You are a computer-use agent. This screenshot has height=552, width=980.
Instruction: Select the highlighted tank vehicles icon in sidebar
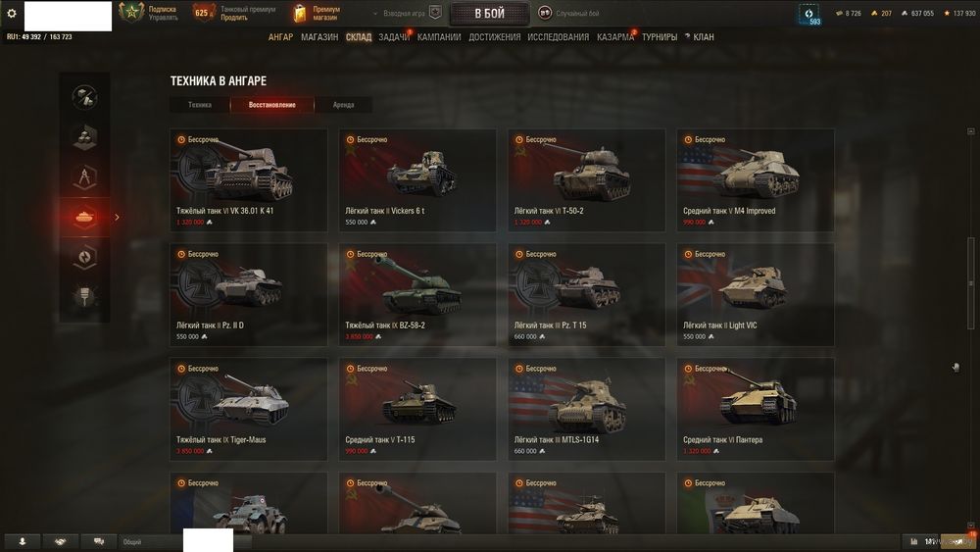pos(84,217)
